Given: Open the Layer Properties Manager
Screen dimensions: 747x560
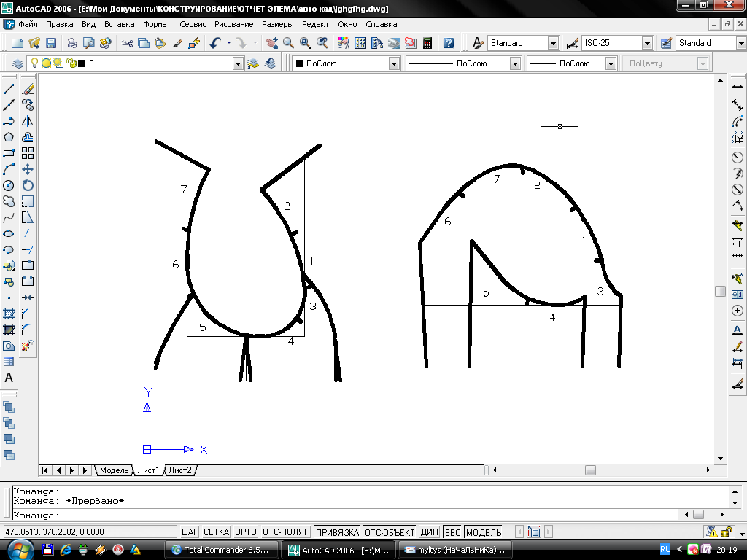Looking at the screenshot, I should click(18, 63).
